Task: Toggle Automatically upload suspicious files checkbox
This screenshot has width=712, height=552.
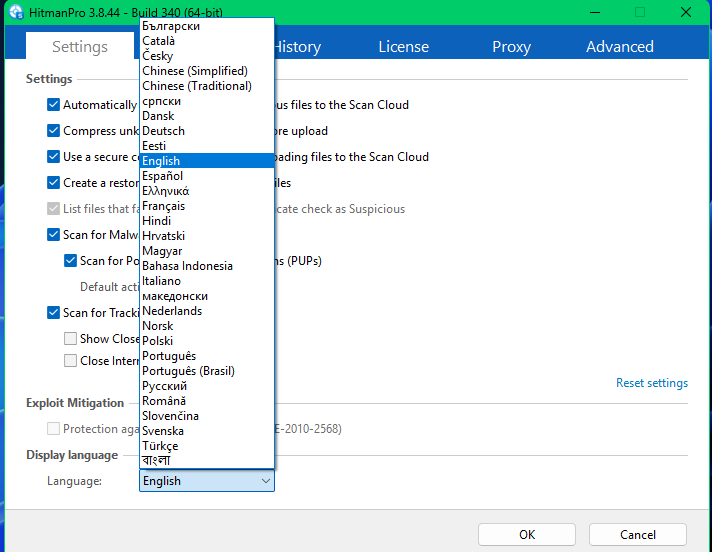Action: coord(53,105)
